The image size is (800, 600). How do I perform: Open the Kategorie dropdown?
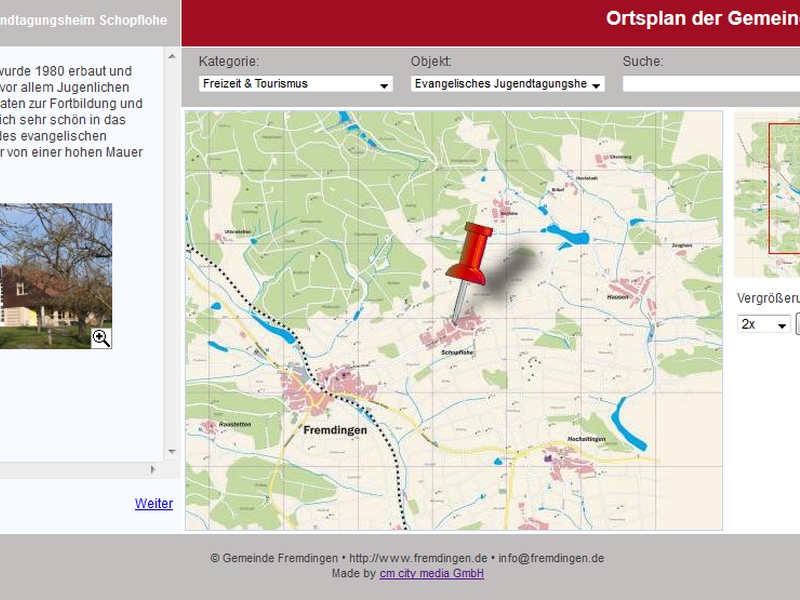295,85
